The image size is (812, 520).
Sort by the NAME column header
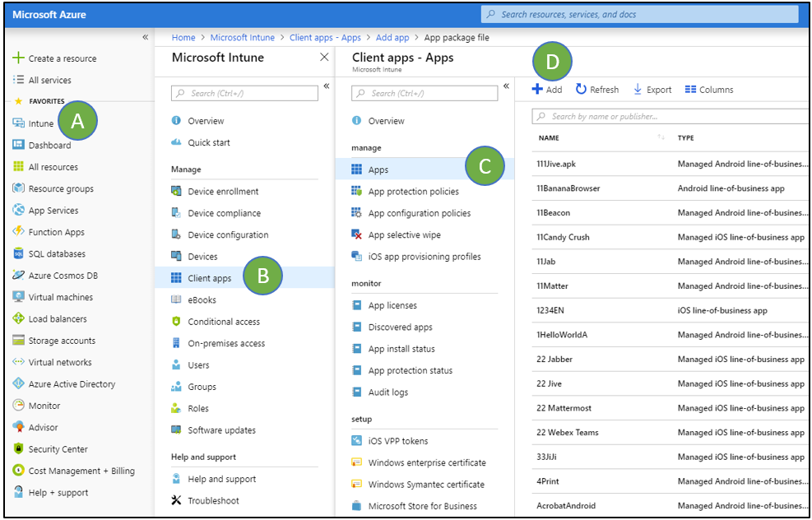pos(549,138)
